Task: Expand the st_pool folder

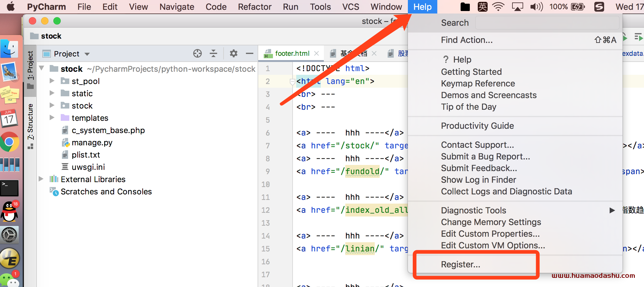Action: 52,81
